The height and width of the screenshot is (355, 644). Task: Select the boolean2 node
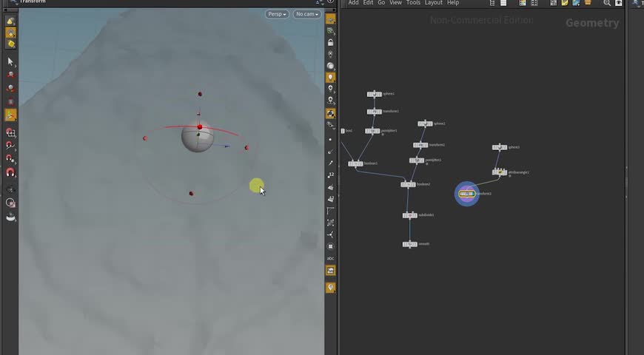(x=409, y=184)
